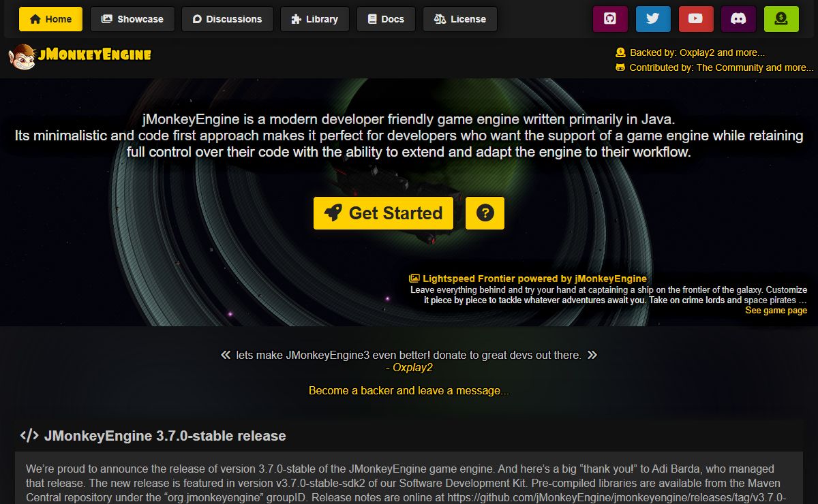Show next backer message with right chevrons
Image resolution: width=818 pixels, height=504 pixels.
[x=592, y=355]
